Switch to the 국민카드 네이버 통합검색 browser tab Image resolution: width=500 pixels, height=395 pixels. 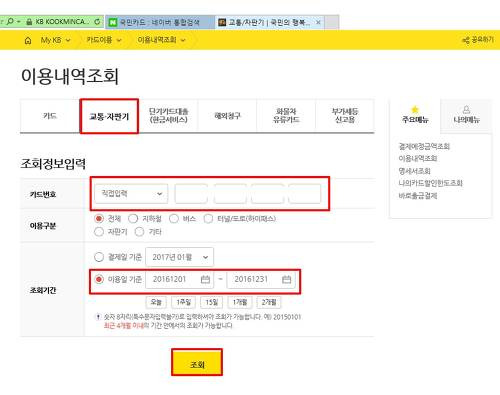pyautogui.click(x=160, y=22)
